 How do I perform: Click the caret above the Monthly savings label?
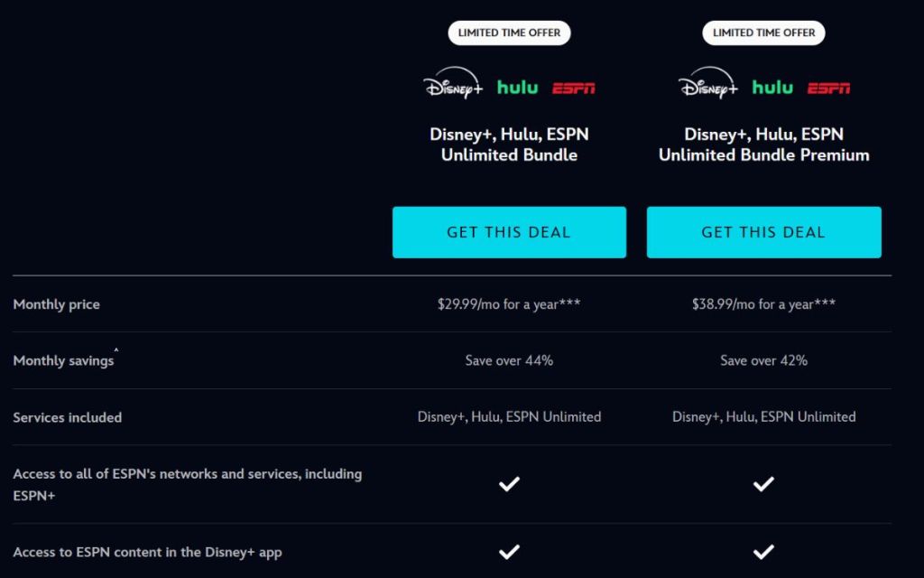[x=115, y=351]
